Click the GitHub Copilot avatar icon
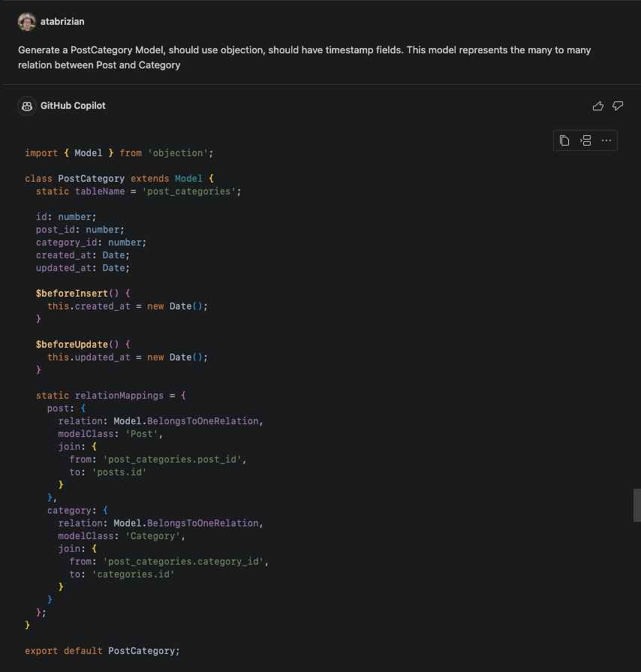This screenshot has width=641, height=672. [26, 106]
